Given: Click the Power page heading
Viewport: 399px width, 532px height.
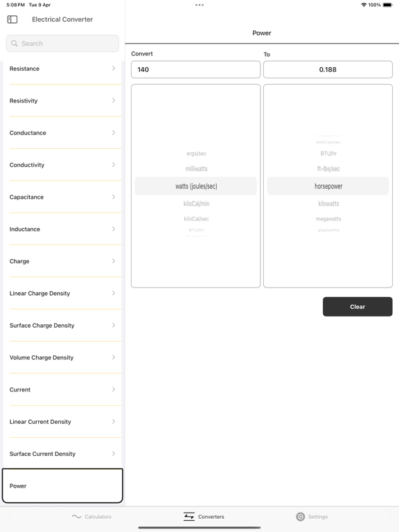Looking at the screenshot, I should pos(262,33).
